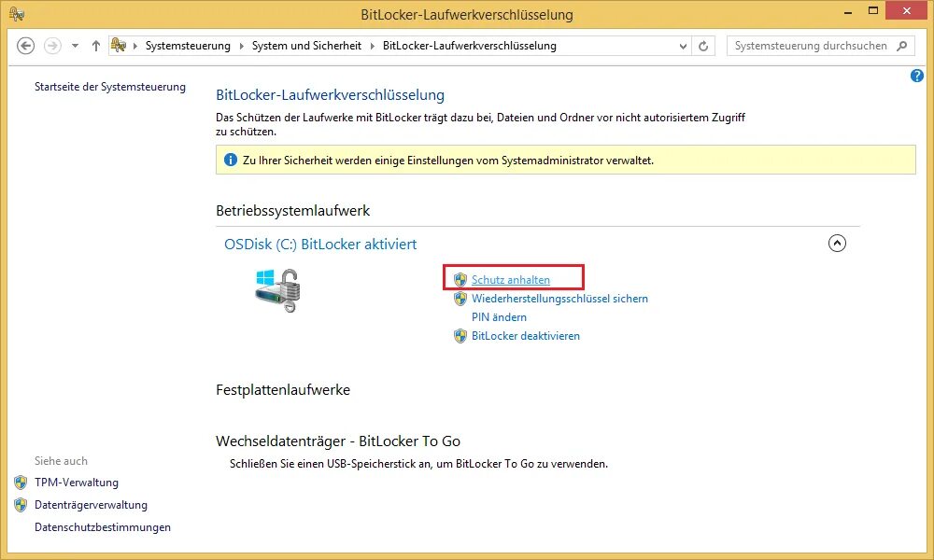
Task: Click PIN ändern link
Action: pyautogui.click(x=499, y=317)
